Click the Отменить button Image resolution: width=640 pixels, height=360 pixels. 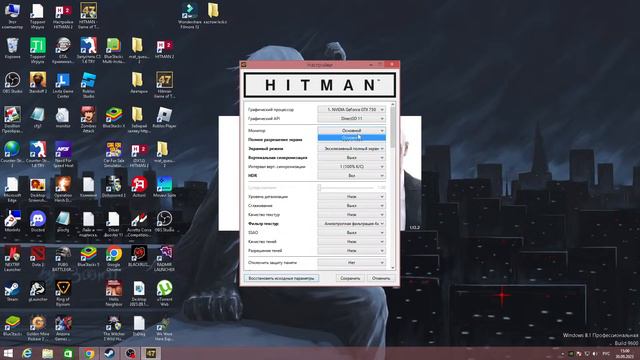[381, 278]
